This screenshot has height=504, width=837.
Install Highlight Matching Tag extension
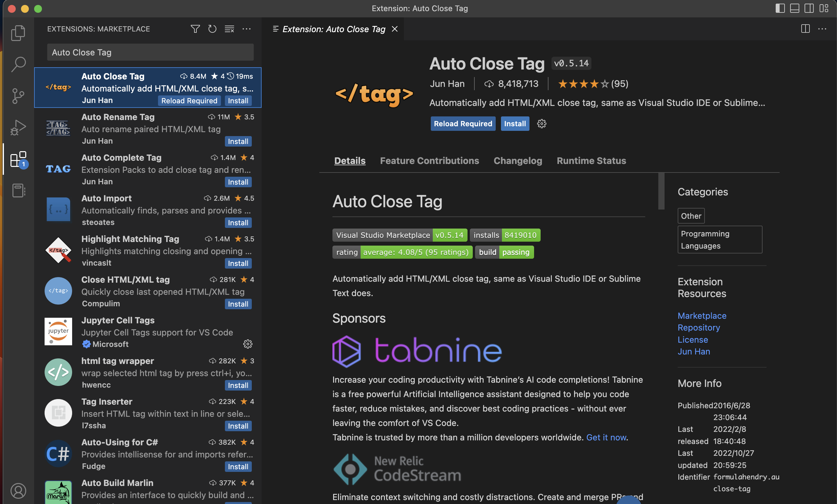point(238,263)
